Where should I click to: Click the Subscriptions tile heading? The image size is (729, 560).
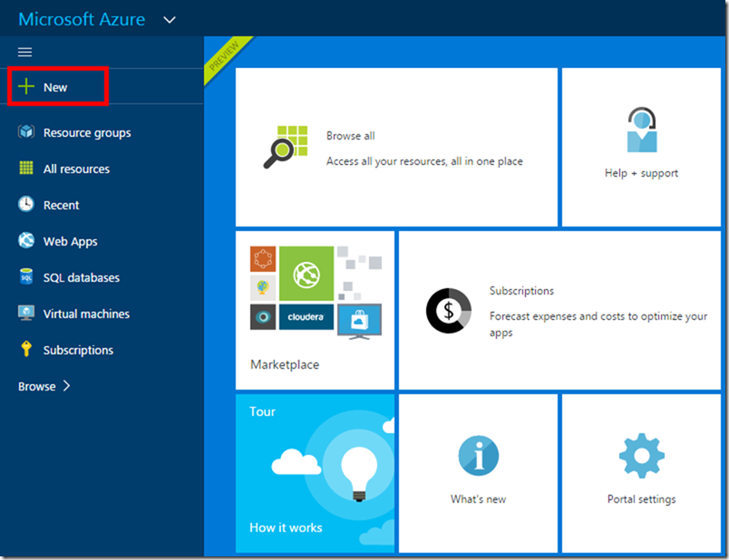click(x=521, y=291)
